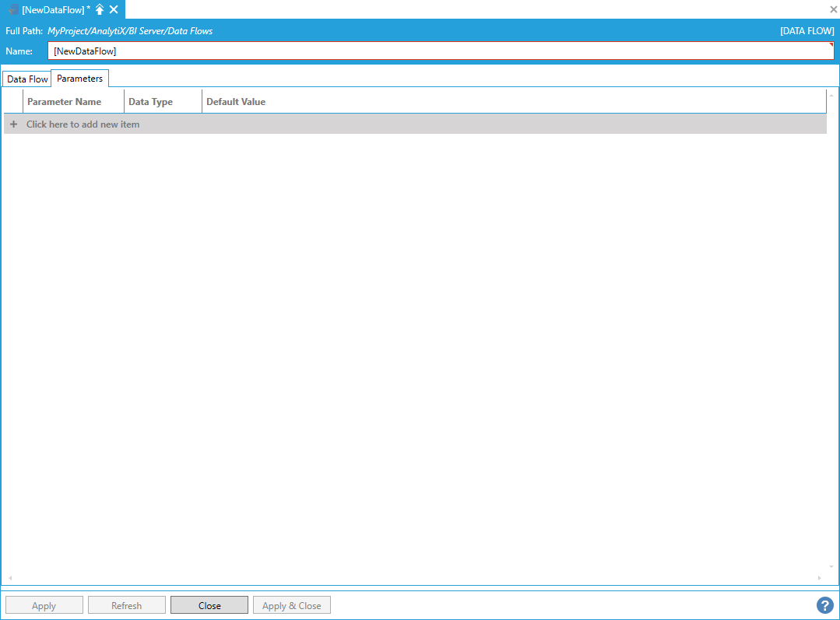840x620 pixels.
Task: Close the NewDataFlow document tab
Action: point(114,9)
